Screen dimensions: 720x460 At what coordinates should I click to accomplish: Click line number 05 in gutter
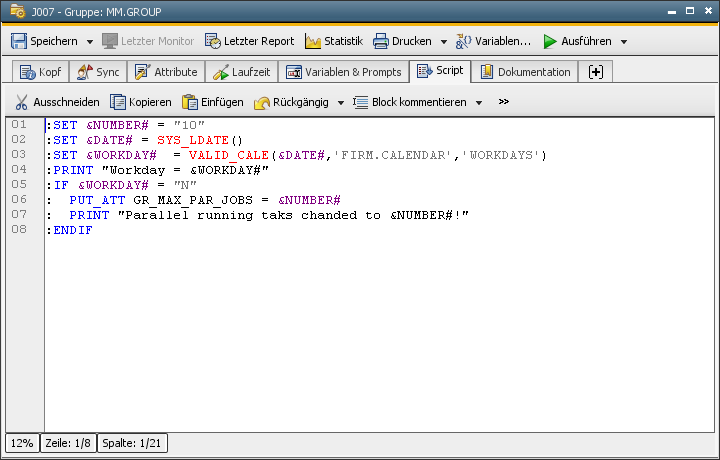(x=19, y=184)
